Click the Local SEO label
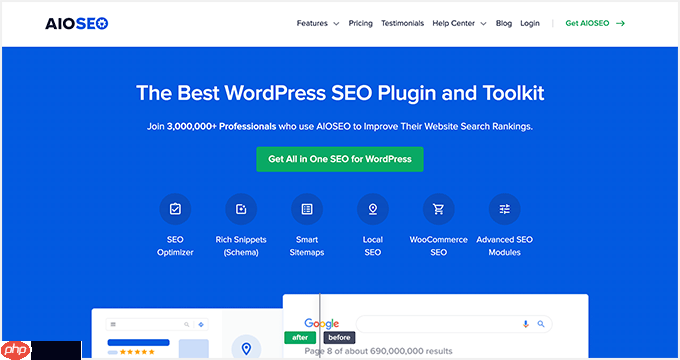 coord(373,246)
